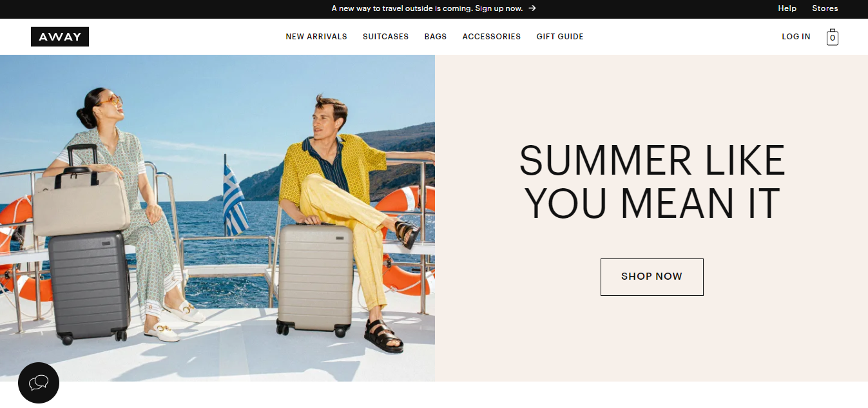868x408 pixels.
Task: Click the arrow icon in announcement banner
Action: coord(532,8)
